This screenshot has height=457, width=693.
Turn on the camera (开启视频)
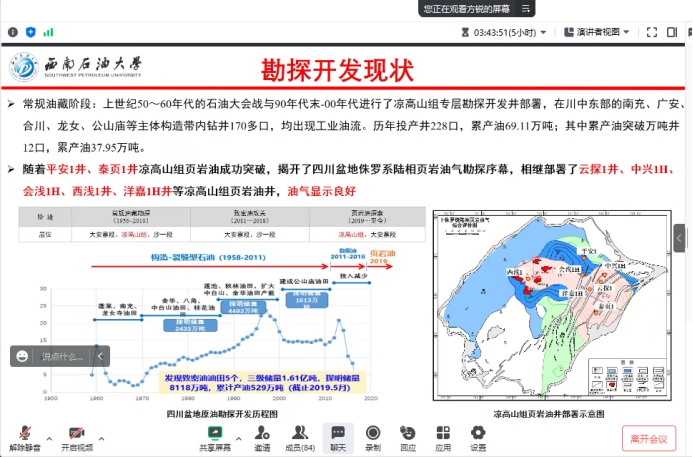tap(76, 434)
